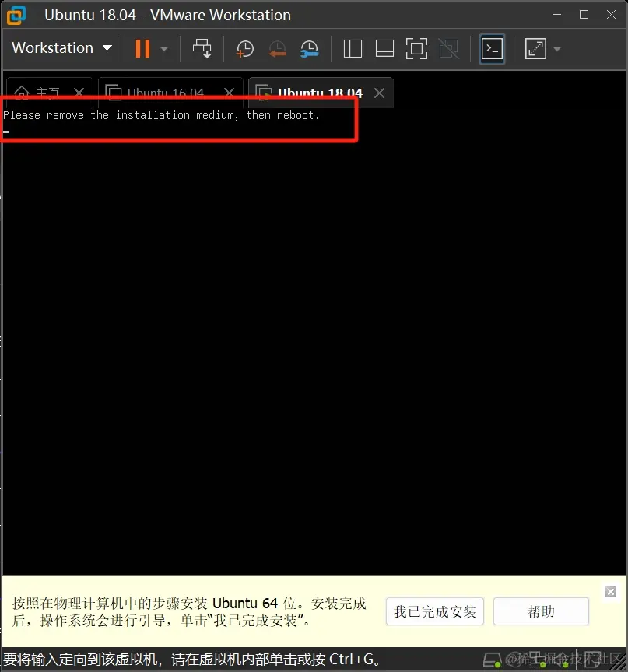Click the 帮助 help button
Screen dimensions: 628x672
tap(541, 611)
